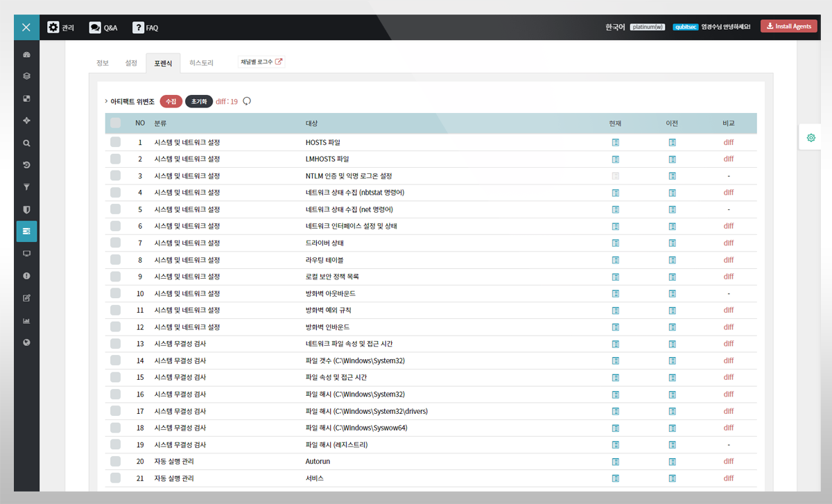This screenshot has width=832, height=504.
Task: View current document icon for HOSTS 파일
Action: [615, 143]
